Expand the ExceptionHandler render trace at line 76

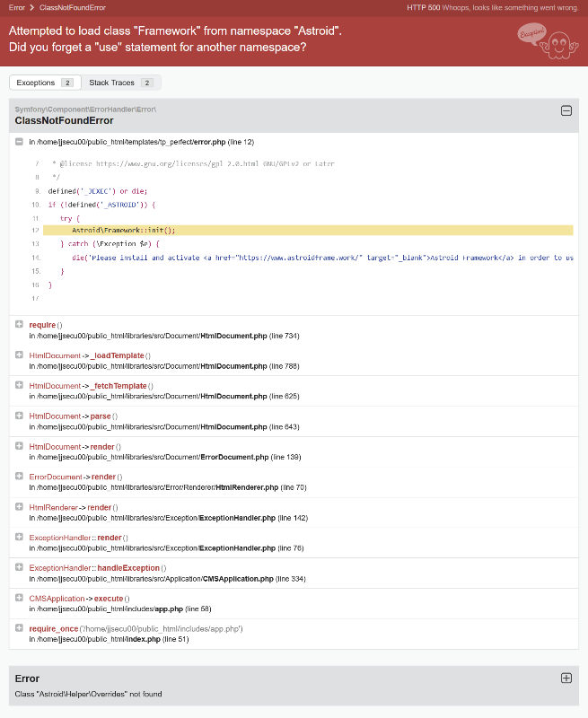19,537
